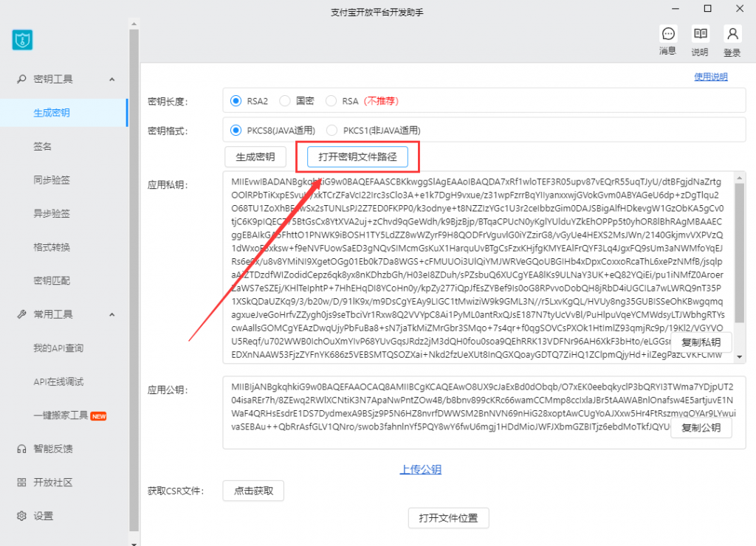Click the 复制公钥 button
This screenshot has width=756, height=546.
(701, 427)
